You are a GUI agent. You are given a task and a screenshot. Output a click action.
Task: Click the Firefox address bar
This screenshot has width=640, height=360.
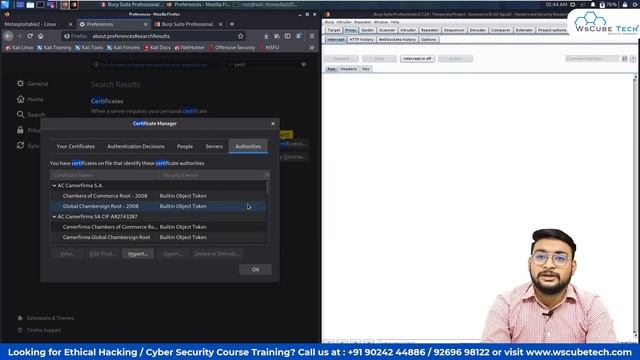[x=155, y=36]
